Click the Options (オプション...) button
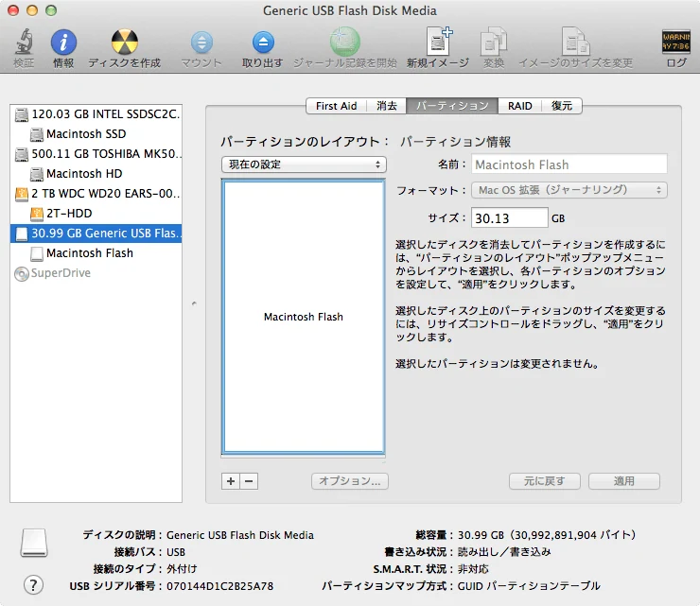This screenshot has width=700, height=606. (350, 481)
